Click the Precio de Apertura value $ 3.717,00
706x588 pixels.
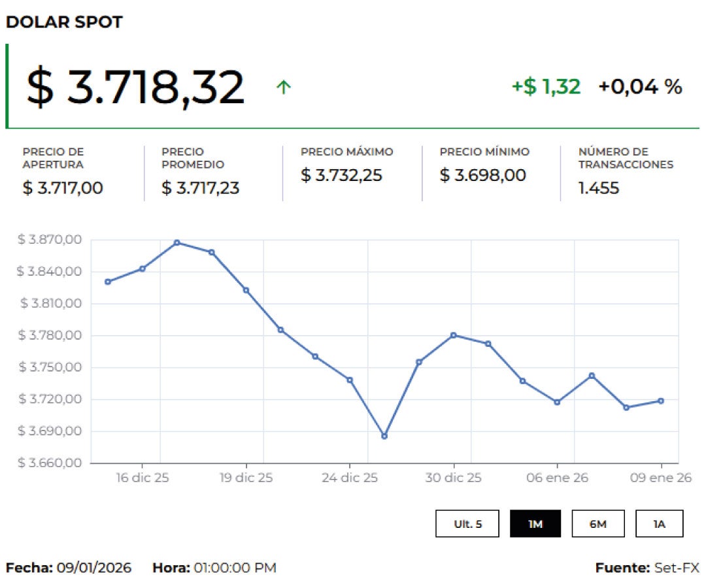click(63, 188)
